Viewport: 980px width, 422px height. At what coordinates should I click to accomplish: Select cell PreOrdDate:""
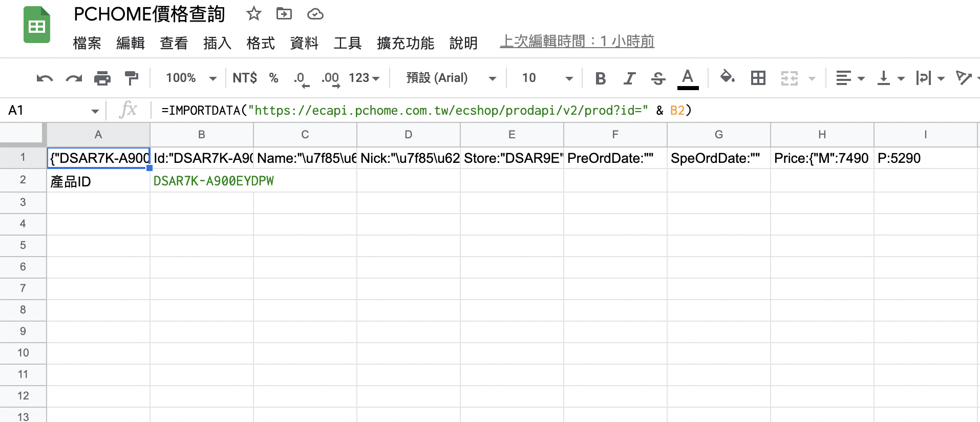click(615, 158)
